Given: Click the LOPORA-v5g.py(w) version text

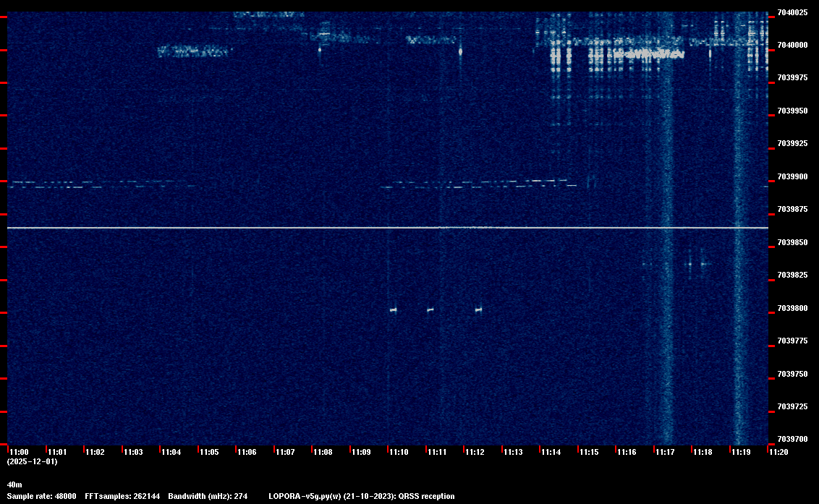Looking at the screenshot, I should pos(305,496).
